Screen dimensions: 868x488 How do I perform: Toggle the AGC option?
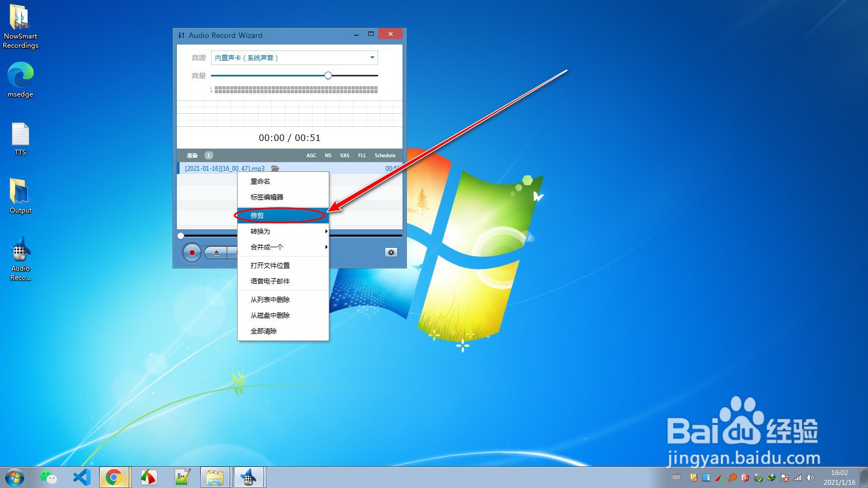[311, 156]
